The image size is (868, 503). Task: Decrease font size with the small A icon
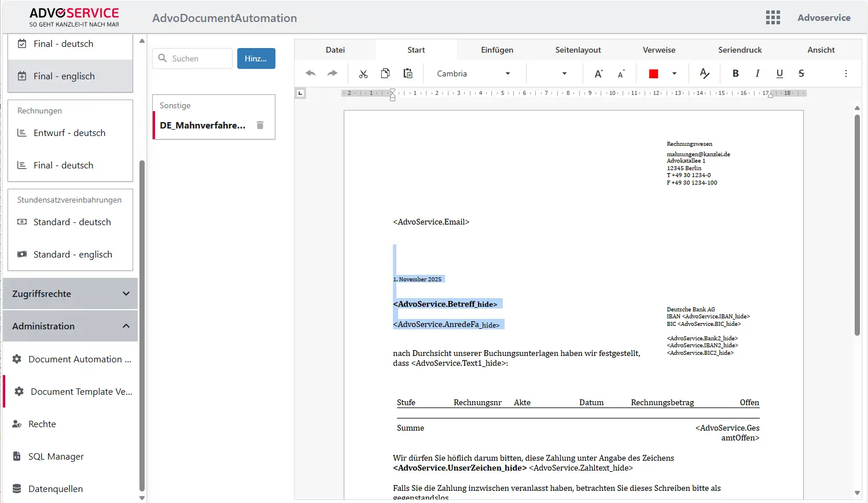click(x=620, y=74)
